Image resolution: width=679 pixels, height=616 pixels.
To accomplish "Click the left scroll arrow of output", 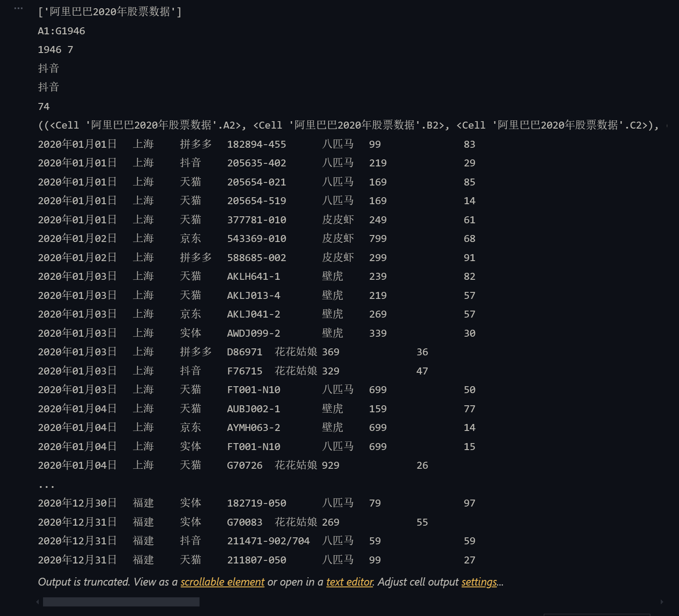I will [38, 602].
